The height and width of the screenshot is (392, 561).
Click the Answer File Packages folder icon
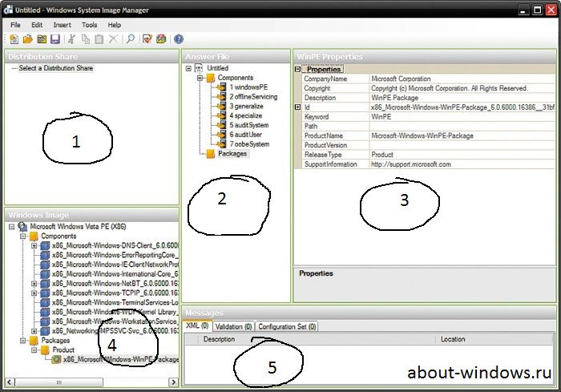(210, 154)
